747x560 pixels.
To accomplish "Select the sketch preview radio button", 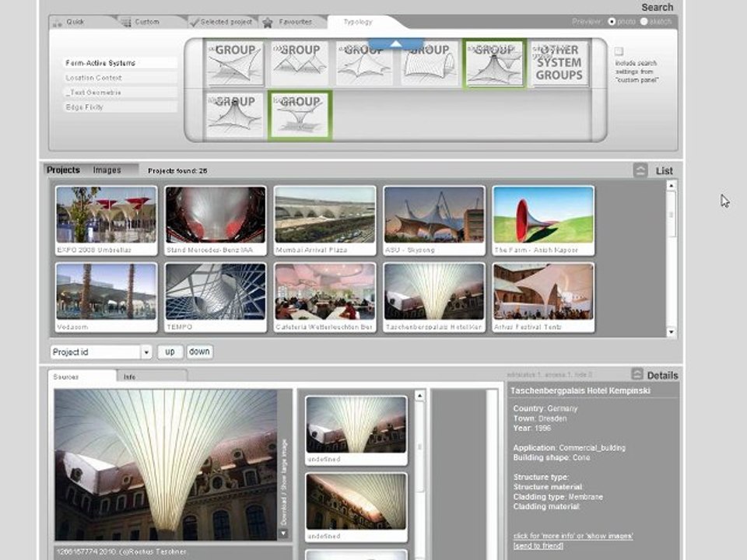I will pos(644,22).
